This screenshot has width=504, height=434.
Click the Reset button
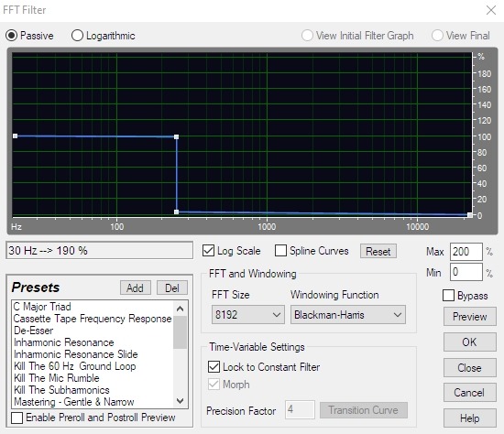click(x=378, y=251)
